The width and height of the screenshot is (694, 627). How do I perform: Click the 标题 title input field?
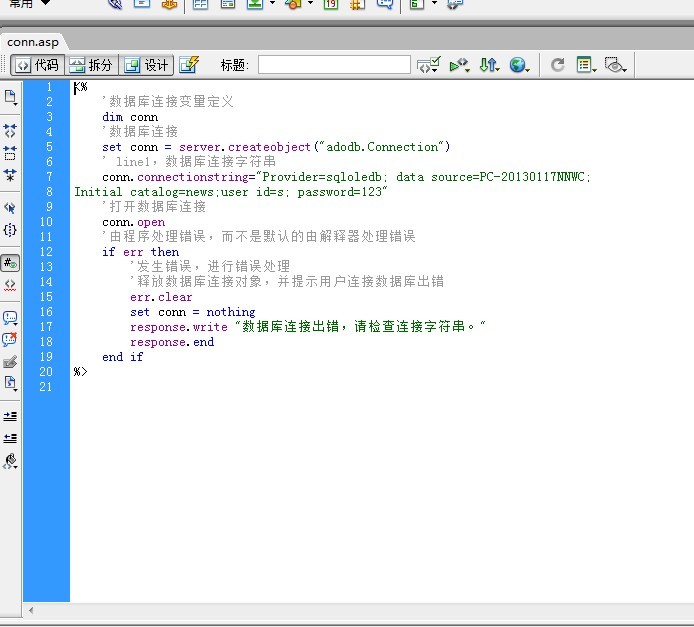[x=334, y=65]
